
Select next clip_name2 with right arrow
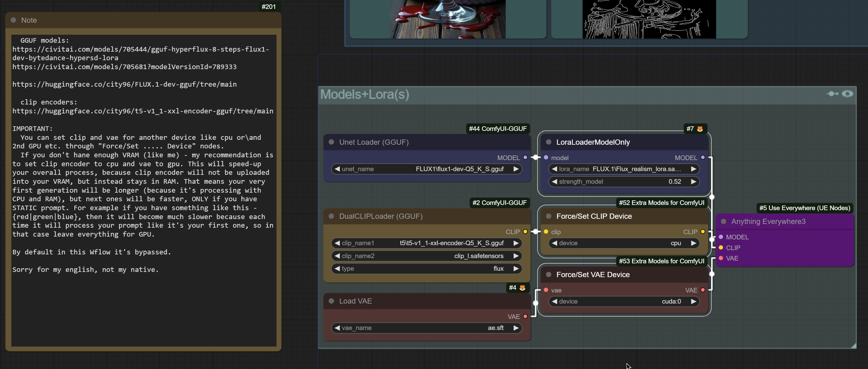[516, 256]
